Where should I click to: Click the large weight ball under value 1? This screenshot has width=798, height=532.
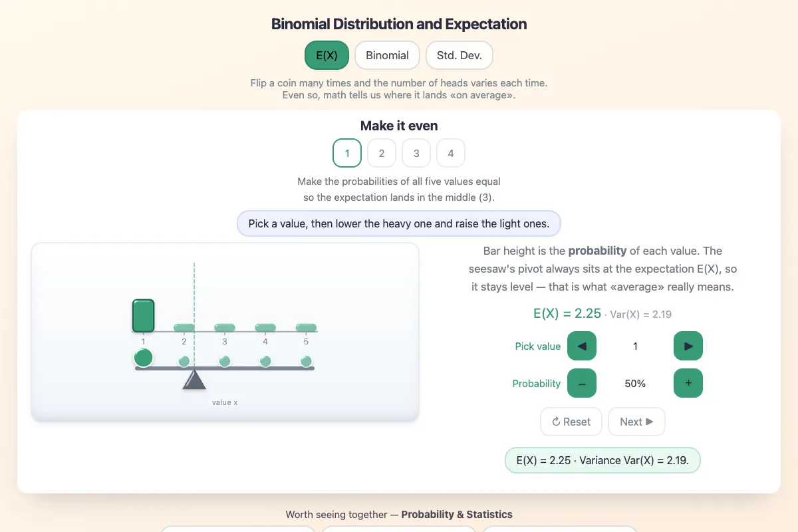pos(144,358)
